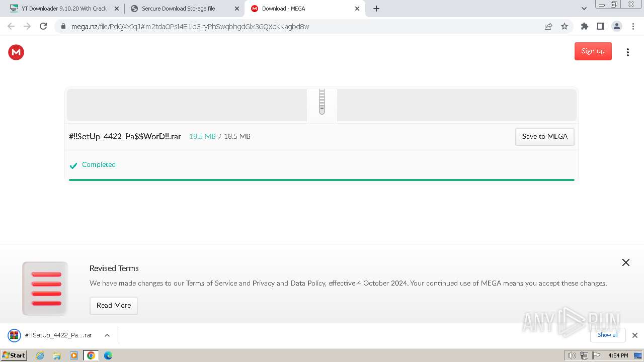This screenshot has width=644, height=362.
Task: Click the volume tray icon
Action: click(x=572, y=355)
